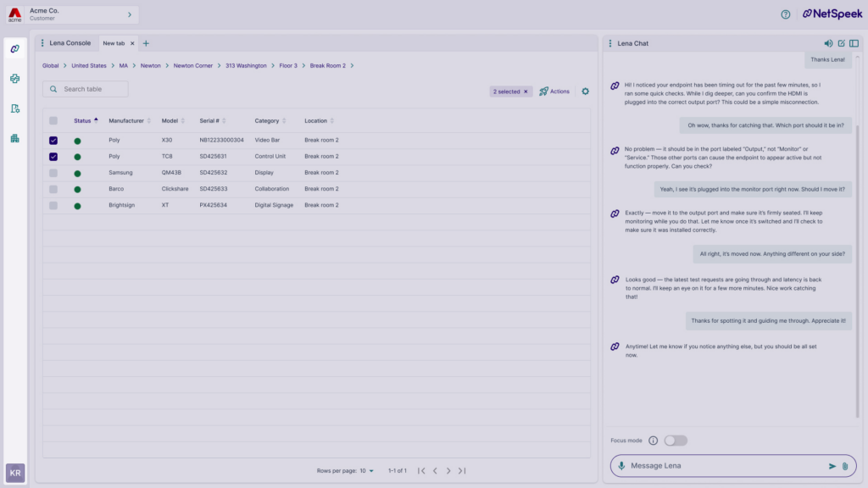This screenshot has width=868, height=488.
Task: Navigate to the Newton Corner breadcrumb
Action: click(193, 65)
